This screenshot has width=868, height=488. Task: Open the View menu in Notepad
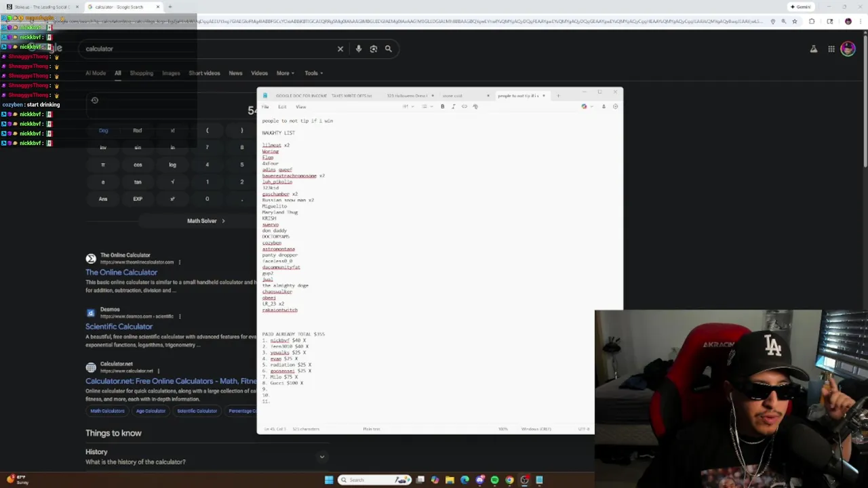tap(300, 106)
